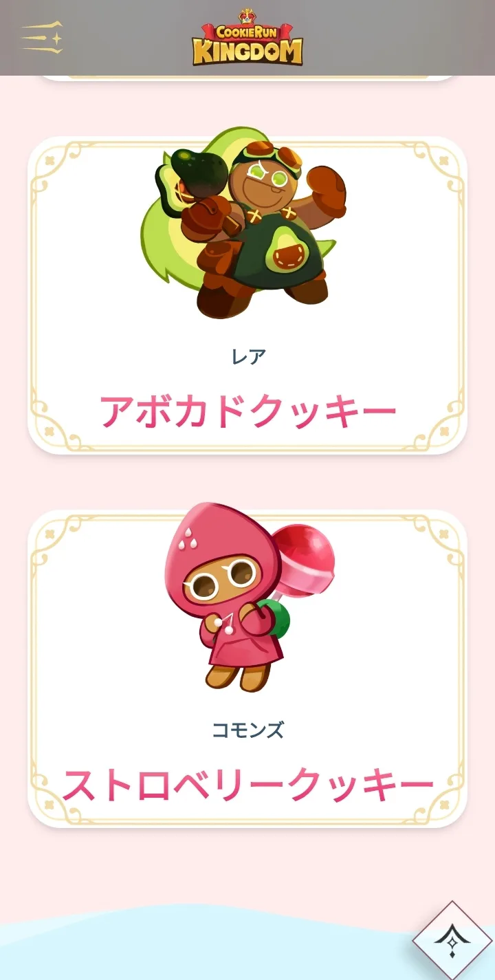The width and height of the screenshot is (495, 980).
Task: Tap the scroll-to-top diamond button
Action: point(452,940)
